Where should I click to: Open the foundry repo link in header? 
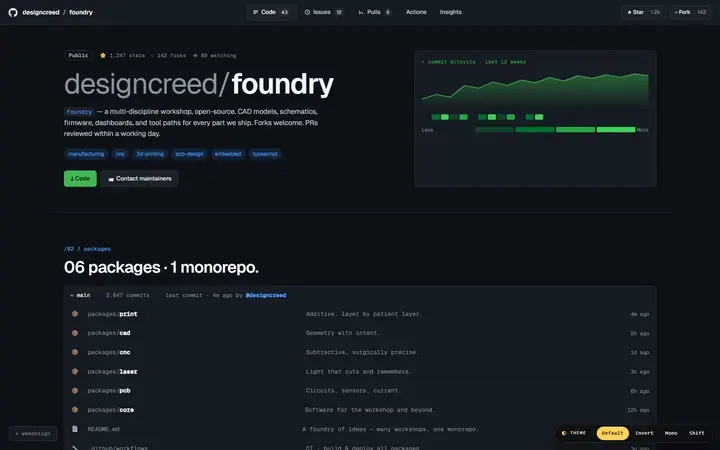point(81,12)
